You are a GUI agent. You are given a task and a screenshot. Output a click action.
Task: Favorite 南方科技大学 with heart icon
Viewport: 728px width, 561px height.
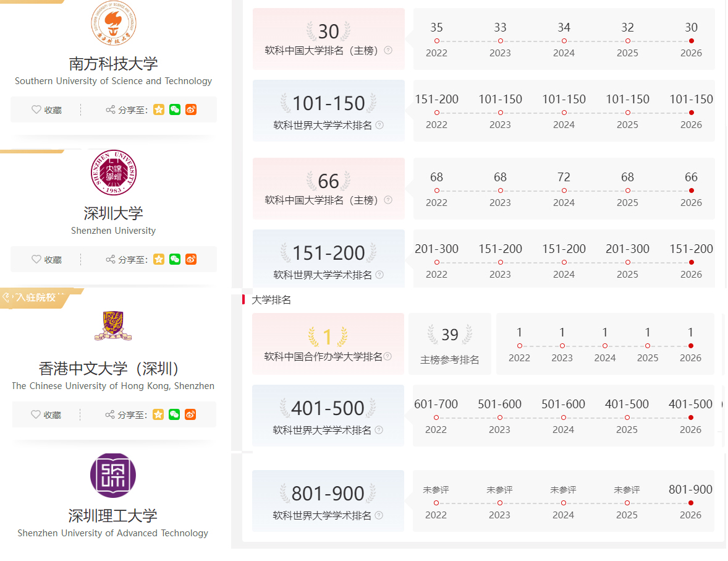point(36,109)
